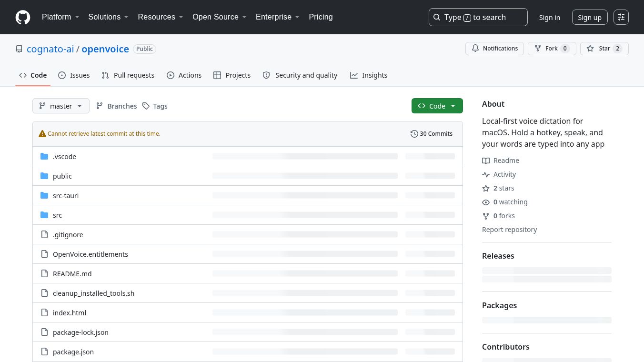
Task: Click the src-tauri folder icon
Action: click(x=44, y=196)
